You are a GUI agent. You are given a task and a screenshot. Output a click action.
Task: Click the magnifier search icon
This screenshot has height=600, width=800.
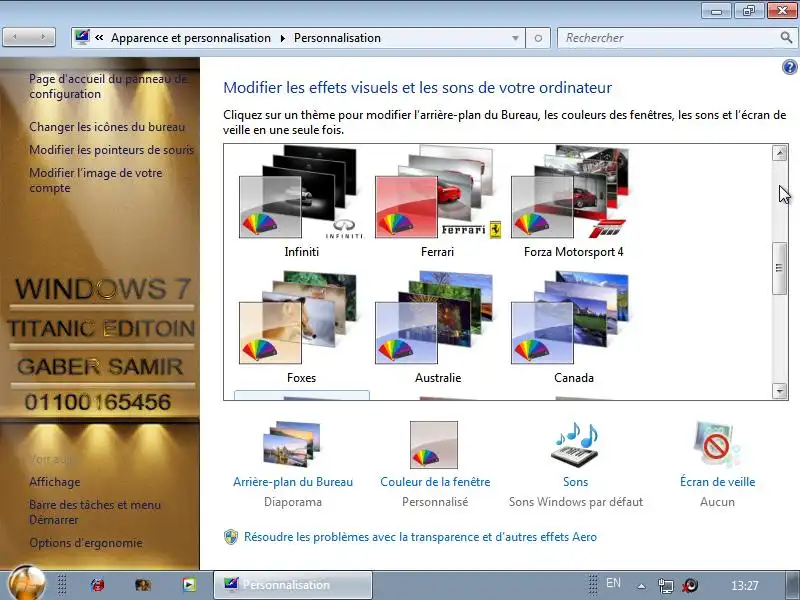(786, 37)
